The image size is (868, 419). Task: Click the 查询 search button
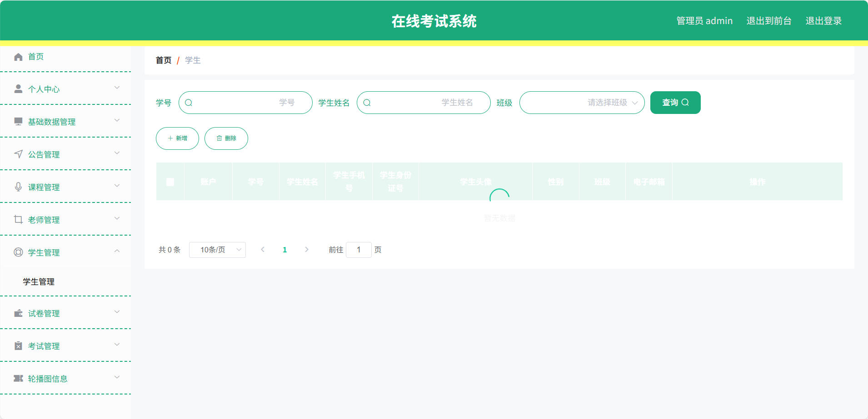pos(675,103)
